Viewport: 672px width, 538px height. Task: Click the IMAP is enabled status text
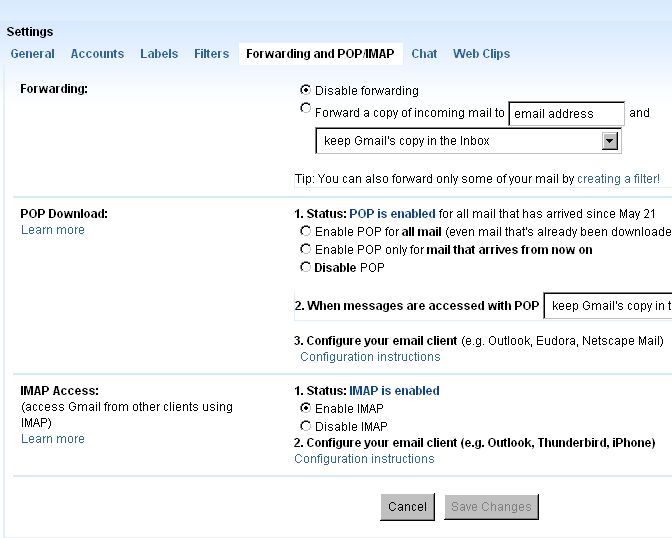tap(394, 391)
